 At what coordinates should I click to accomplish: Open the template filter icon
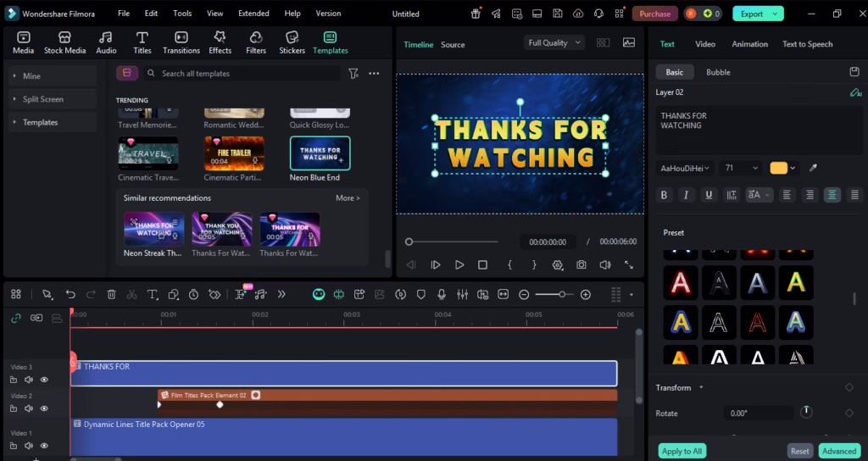(353, 74)
